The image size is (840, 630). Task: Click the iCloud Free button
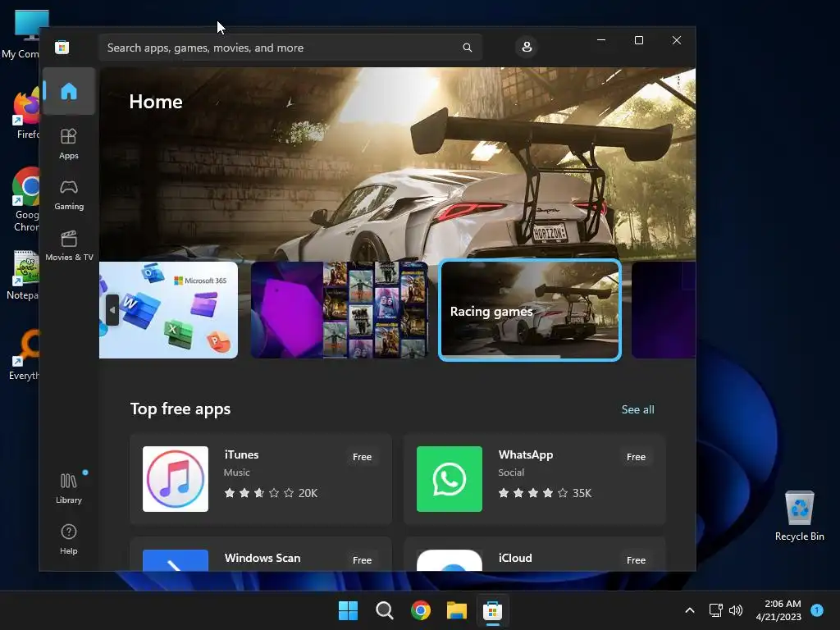(x=636, y=559)
